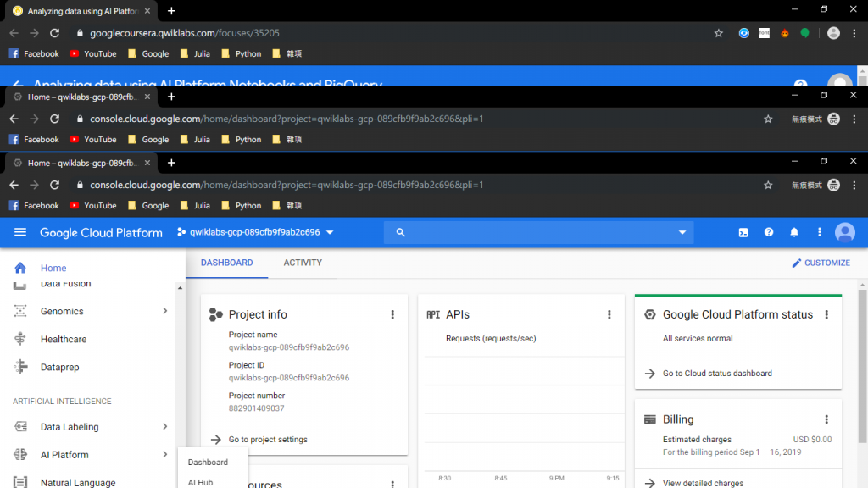Open new tab in the front window

(171, 163)
